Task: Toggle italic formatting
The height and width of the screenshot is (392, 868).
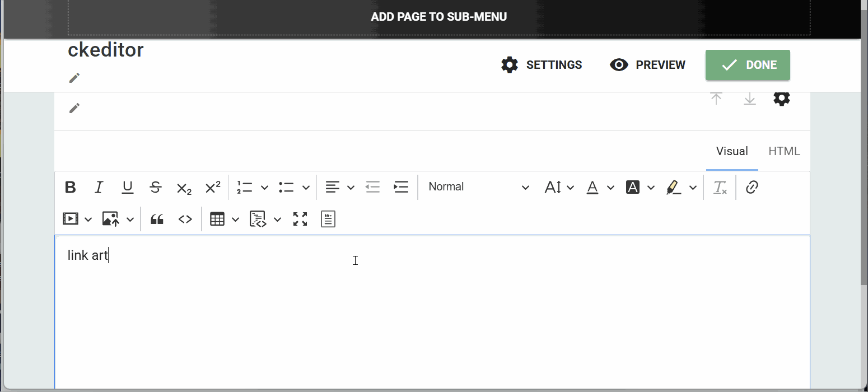Action: [x=99, y=187]
